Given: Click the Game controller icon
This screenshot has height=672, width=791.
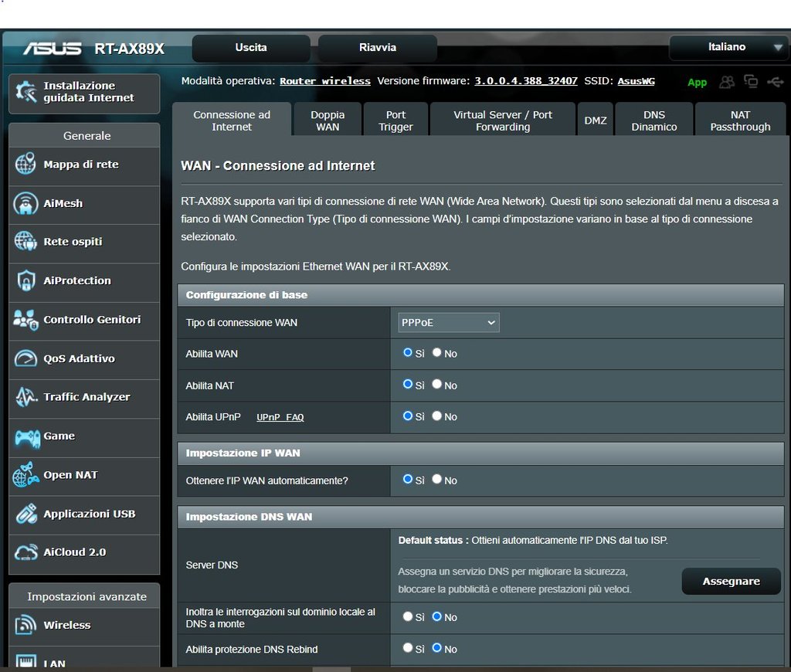Looking at the screenshot, I should pyautogui.click(x=27, y=436).
